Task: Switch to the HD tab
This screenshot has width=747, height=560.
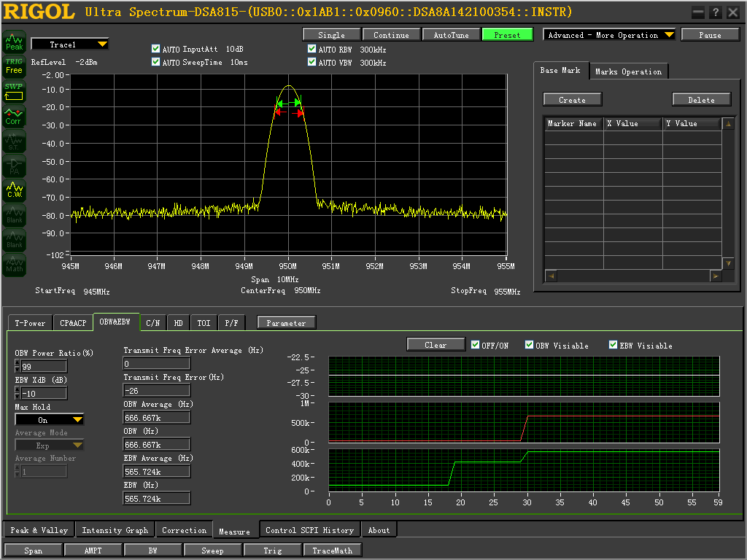Action: tap(178, 323)
